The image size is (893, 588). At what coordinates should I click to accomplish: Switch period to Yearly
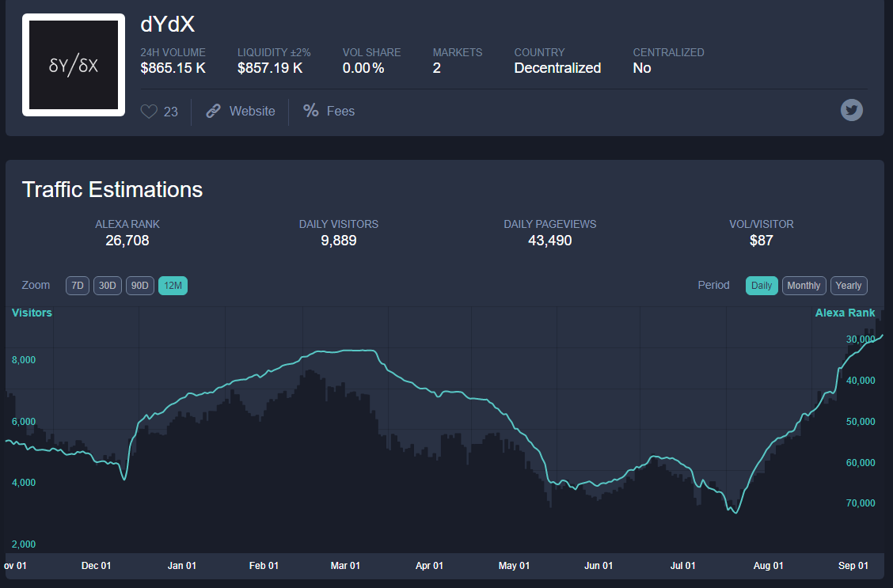(x=849, y=285)
